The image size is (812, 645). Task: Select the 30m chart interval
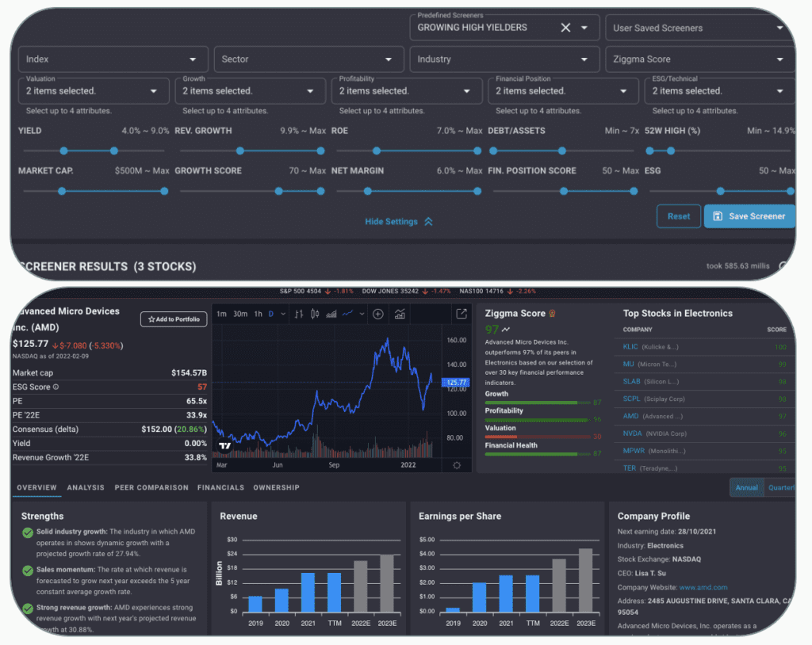pyautogui.click(x=240, y=314)
